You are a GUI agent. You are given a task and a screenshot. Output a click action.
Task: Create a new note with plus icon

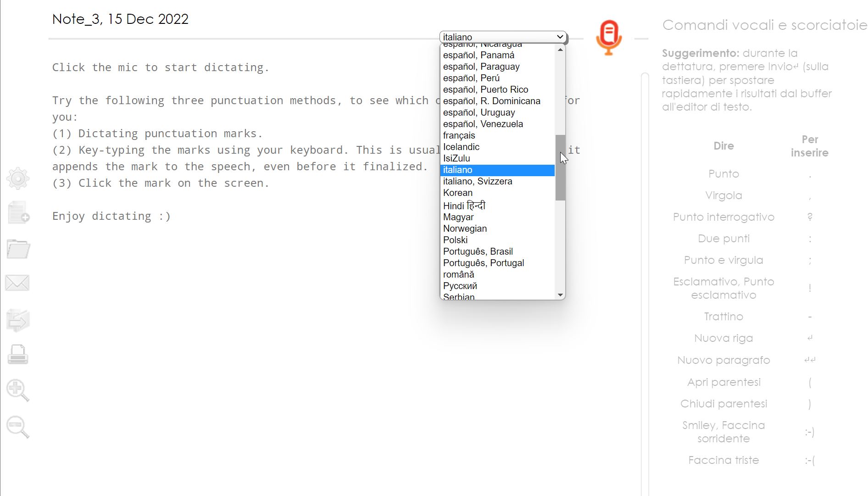tap(18, 212)
